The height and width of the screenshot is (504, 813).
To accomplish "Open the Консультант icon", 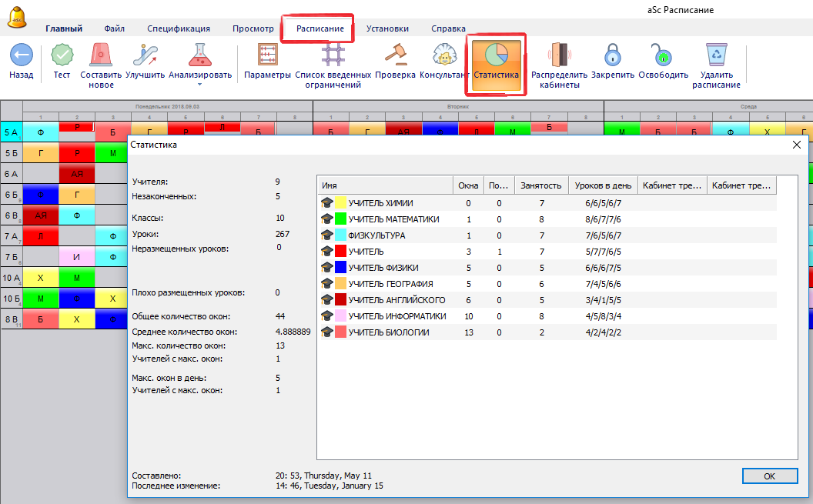I will tap(443, 55).
